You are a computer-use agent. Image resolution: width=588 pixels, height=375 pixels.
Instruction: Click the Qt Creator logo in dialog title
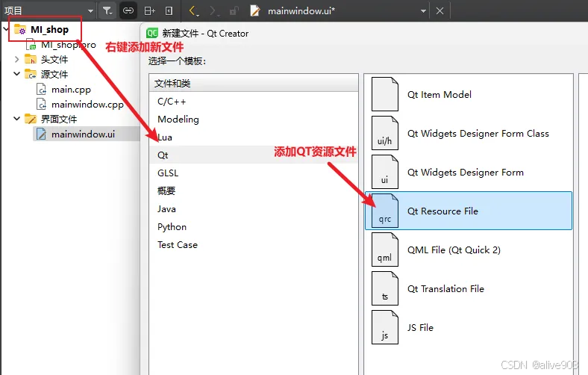click(x=152, y=33)
